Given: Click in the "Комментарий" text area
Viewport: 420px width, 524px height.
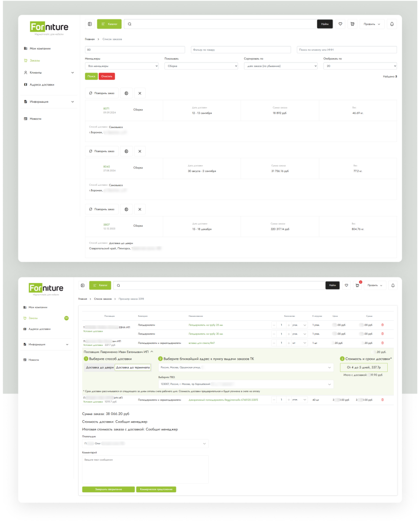Looking at the screenshot, I should (145, 469).
